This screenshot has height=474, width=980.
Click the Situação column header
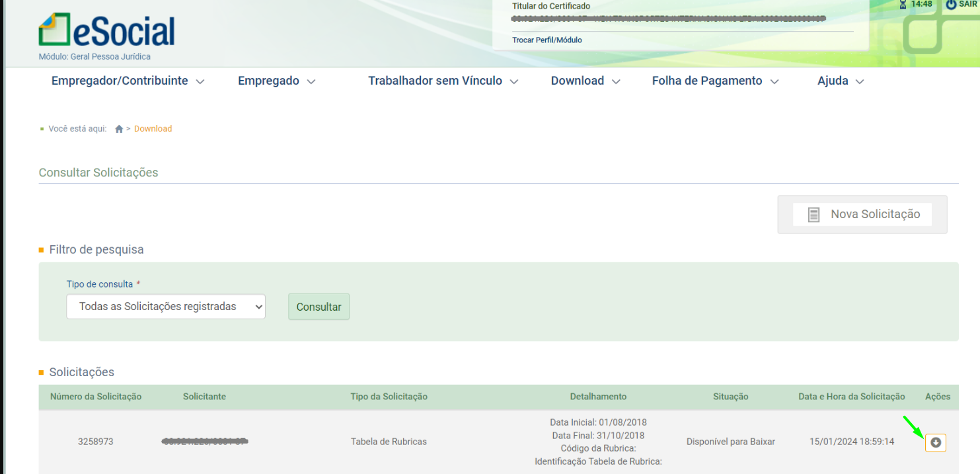(x=730, y=397)
